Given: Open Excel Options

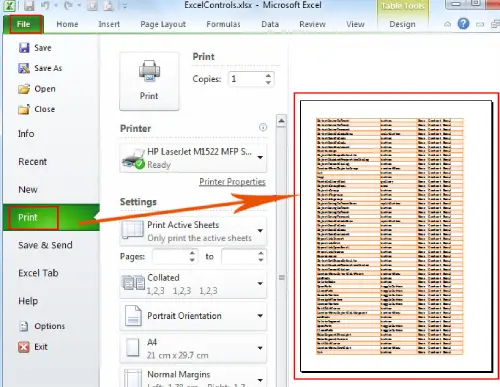Looking at the screenshot, I should [42, 326].
